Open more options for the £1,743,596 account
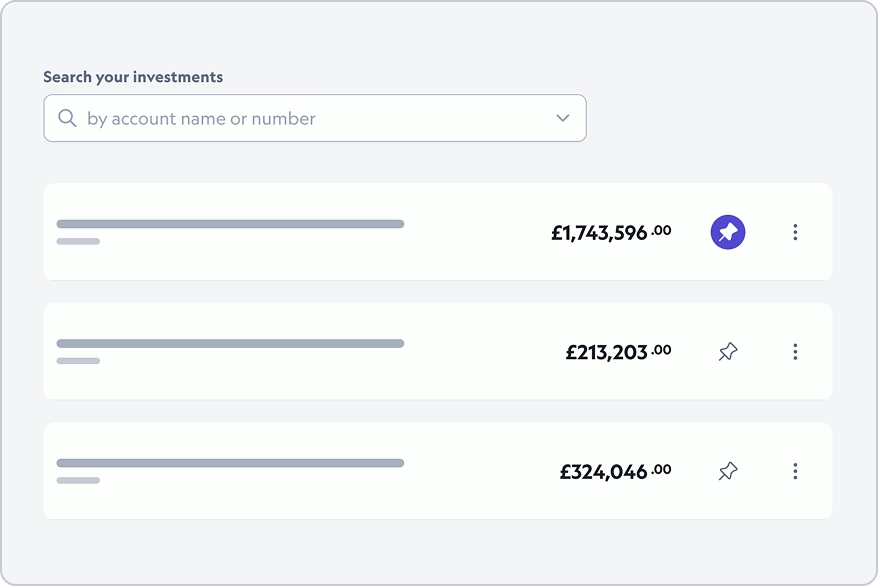 click(795, 232)
